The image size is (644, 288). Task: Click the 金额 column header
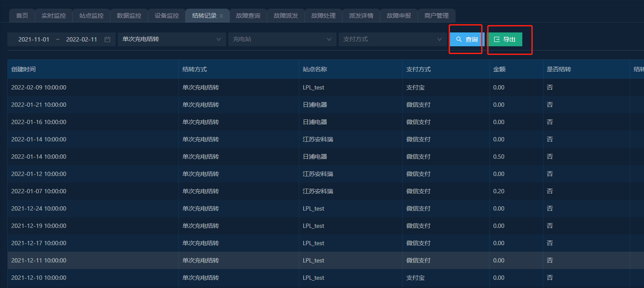(499, 69)
